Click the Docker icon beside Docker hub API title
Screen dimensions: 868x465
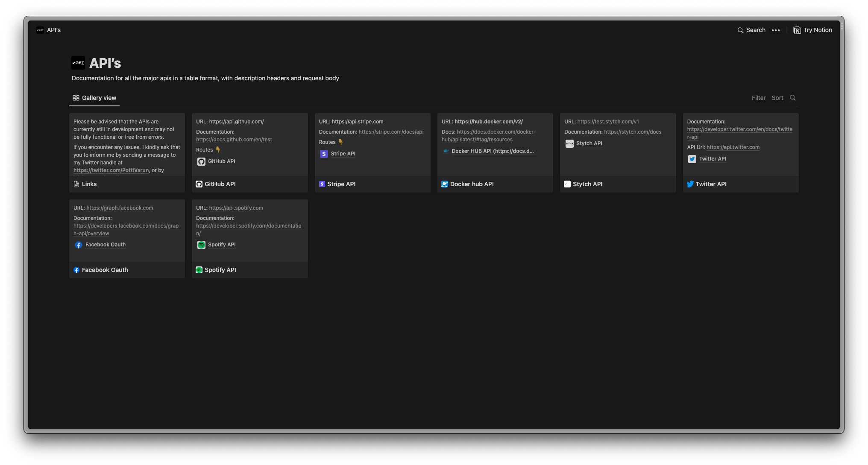(445, 184)
